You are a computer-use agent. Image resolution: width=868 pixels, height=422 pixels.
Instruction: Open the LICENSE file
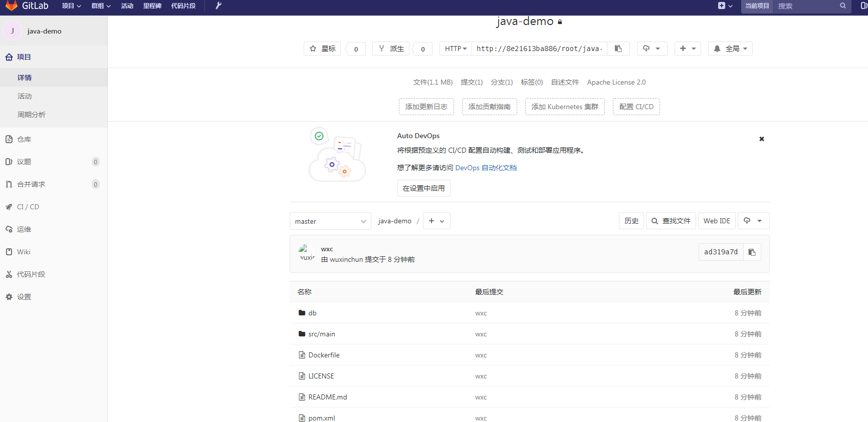[x=321, y=376]
